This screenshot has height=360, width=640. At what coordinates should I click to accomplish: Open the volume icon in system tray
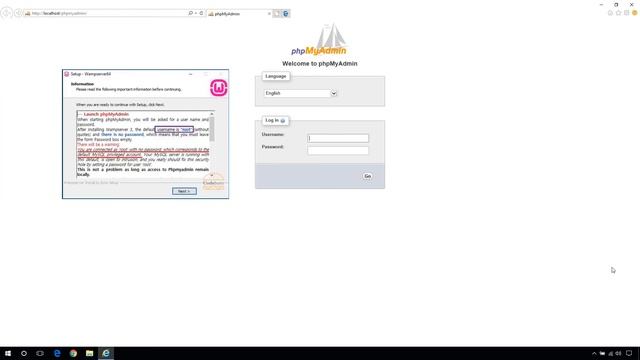pos(618,353)
